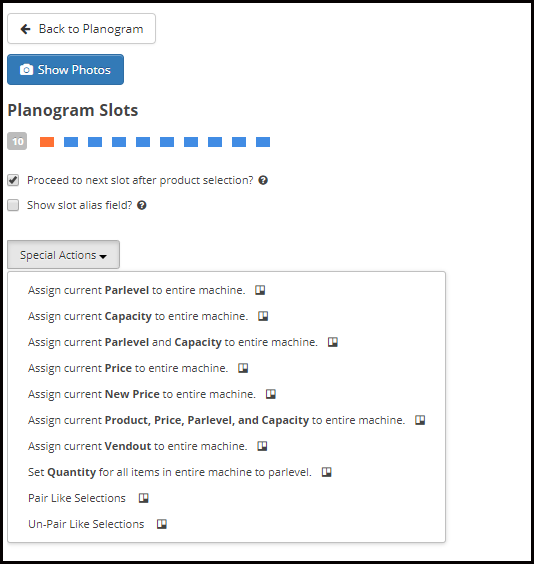This screenshot has width=534, height=564.
Task: Click help question mark for proceed-to-next-slot option
Action: tap(263, 180)
